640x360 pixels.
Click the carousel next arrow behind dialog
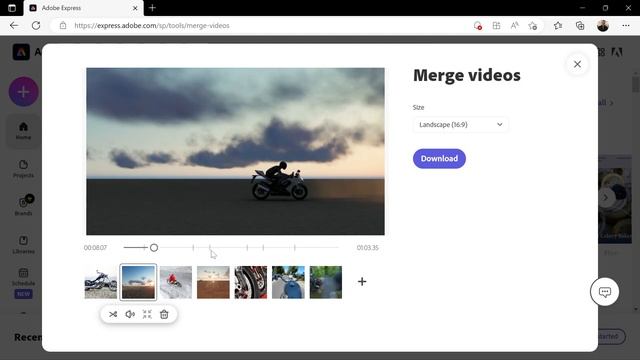point(606,198)
